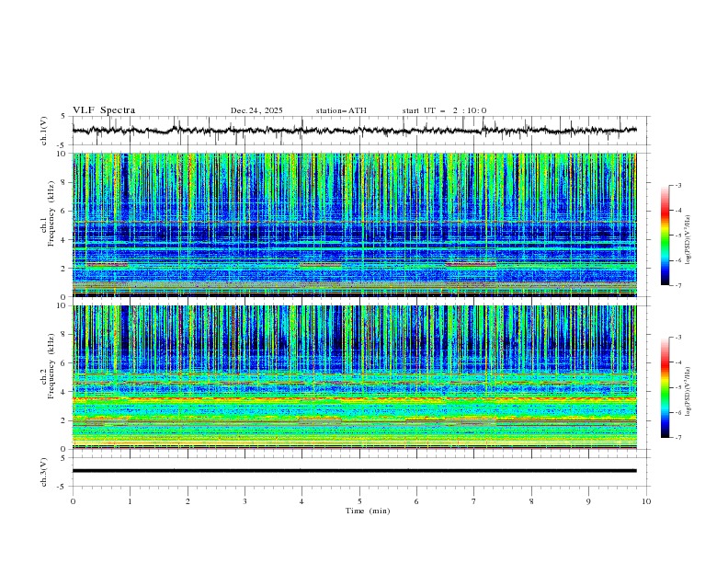Click the "start UT = 2:10:0" text

444,110
